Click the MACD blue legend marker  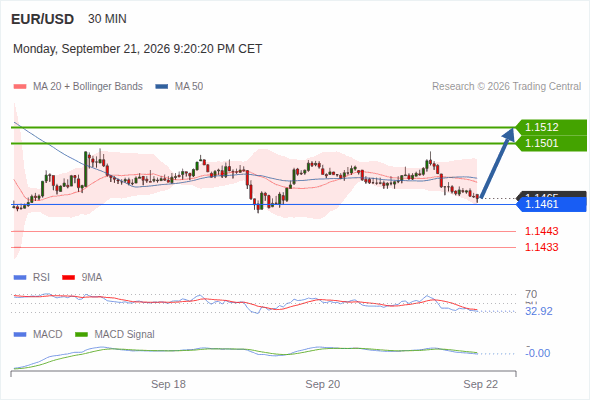pyautogui.click(x=20, y=335)
